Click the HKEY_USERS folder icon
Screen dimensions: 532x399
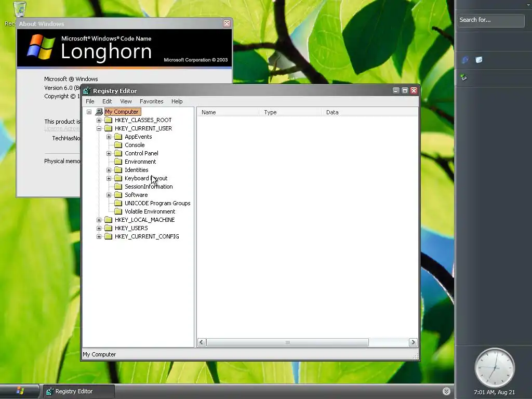(108, 228)
